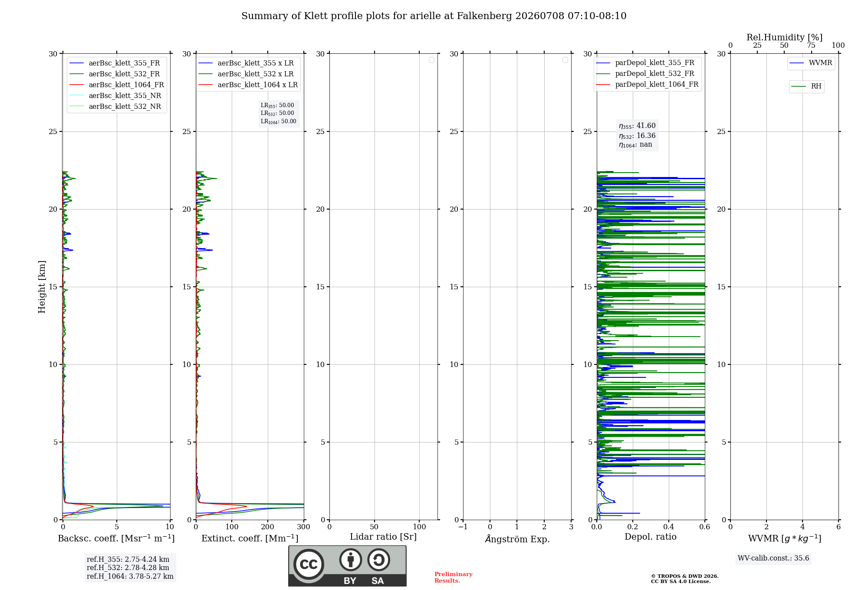Click the SA share-alike circular arrow icon
Screen dimensions: 868x590
pos(378,560)
